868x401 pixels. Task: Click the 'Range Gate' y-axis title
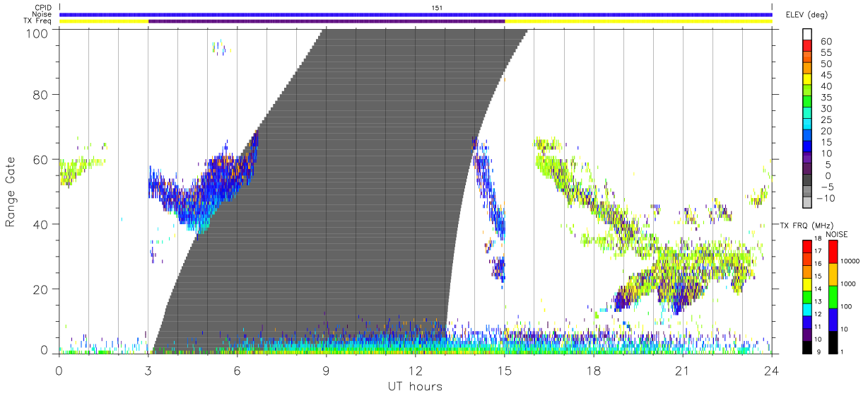coord(11,192)
